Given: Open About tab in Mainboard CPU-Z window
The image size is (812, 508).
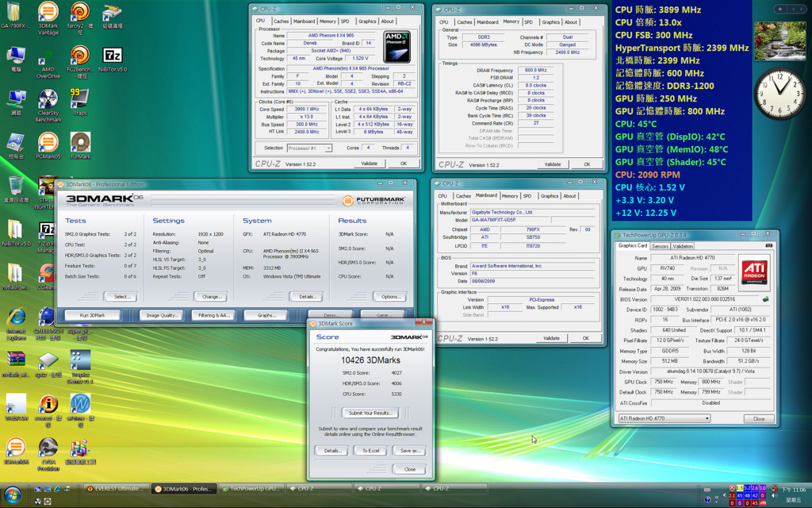Looking at the screenshot, I should coord(569,196).
